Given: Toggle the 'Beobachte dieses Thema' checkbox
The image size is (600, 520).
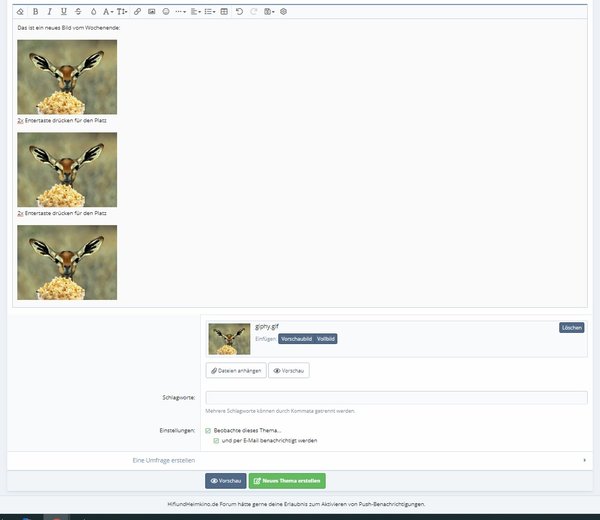Looking at the screenshot, I should tap(208, 430).
